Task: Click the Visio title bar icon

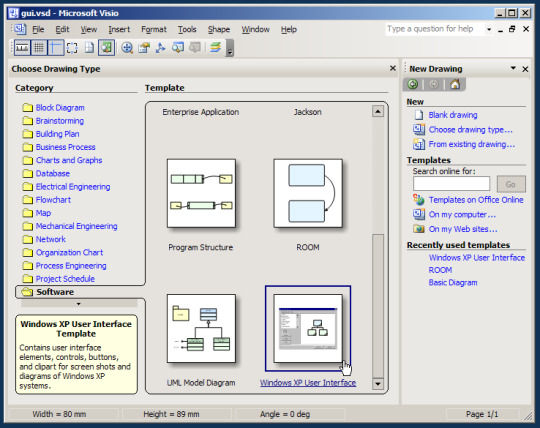Action: pos(13,13)
